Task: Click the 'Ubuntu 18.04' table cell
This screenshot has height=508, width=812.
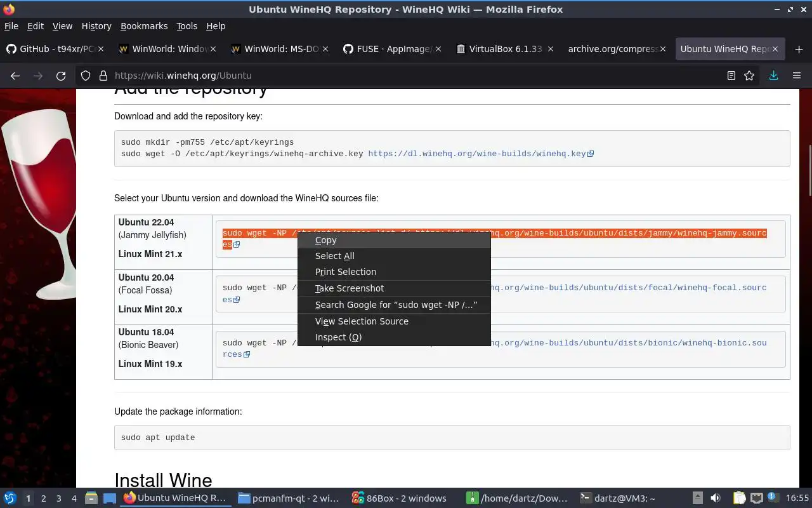Action: (163, 352)
